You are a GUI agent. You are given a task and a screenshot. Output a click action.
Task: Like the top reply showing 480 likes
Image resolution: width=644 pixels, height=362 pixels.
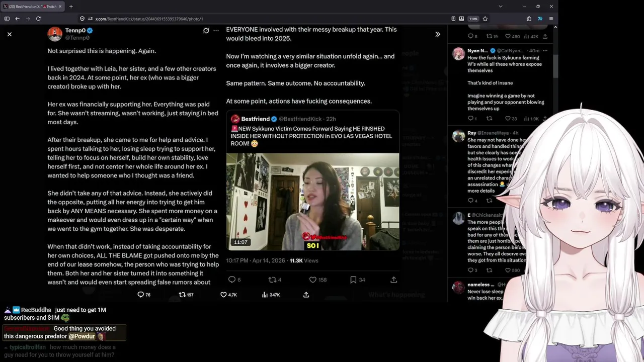pyautogui.click(x=512, y=36)
